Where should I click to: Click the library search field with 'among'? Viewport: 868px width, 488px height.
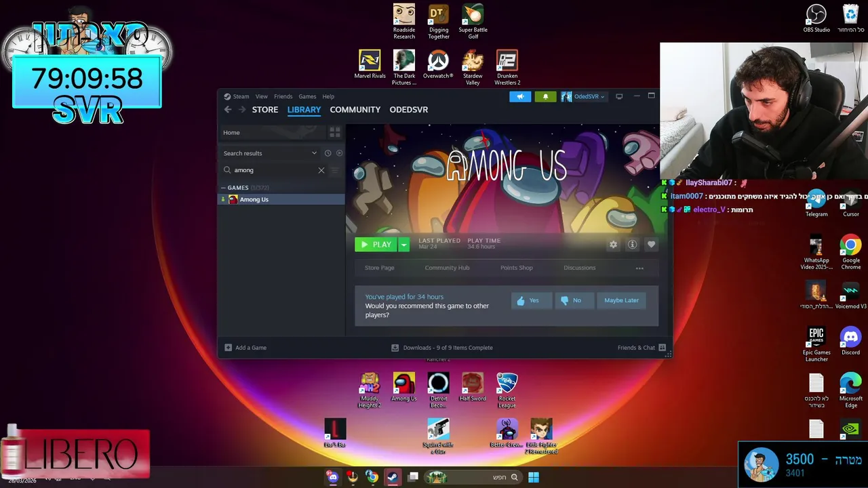click(275, 170)
